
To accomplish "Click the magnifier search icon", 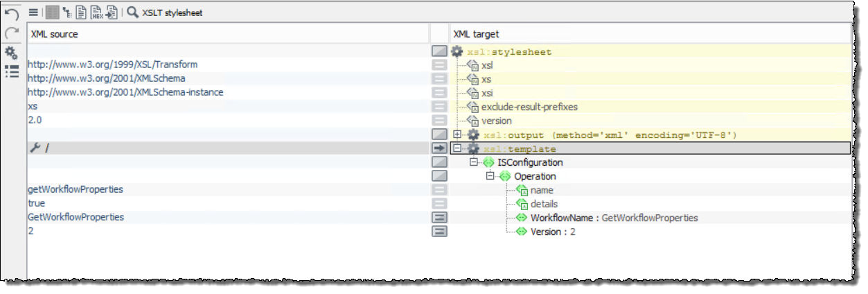I will pyautogui.click(x=132, y=12).
